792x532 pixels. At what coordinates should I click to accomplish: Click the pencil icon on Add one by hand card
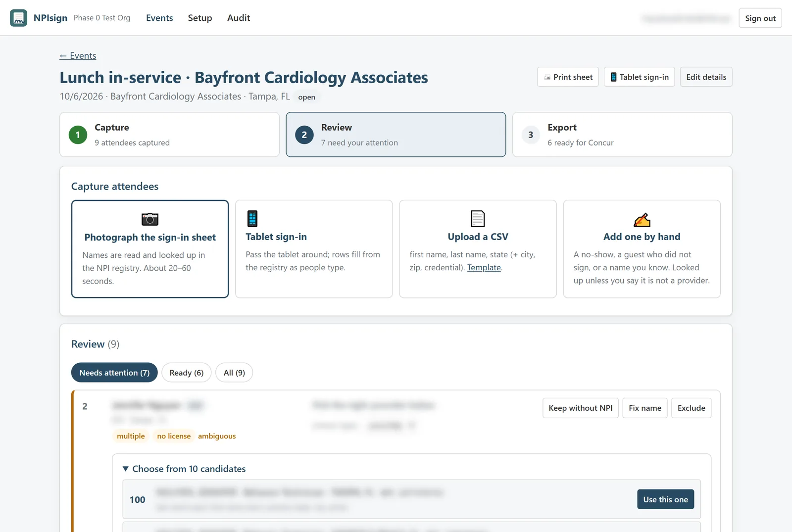click(x=642, y=219)
